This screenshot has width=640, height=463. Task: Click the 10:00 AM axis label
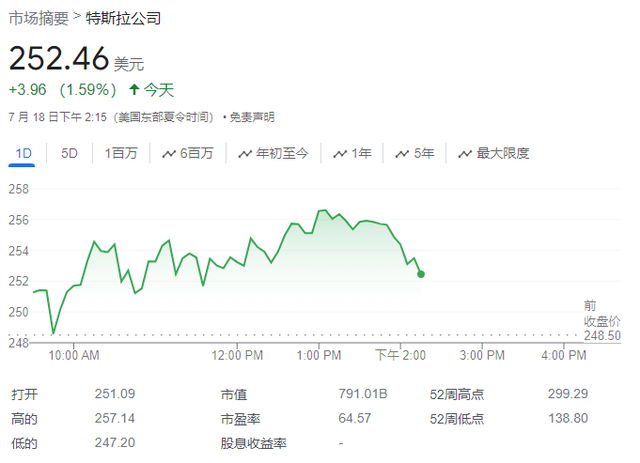tap(74, 355)
